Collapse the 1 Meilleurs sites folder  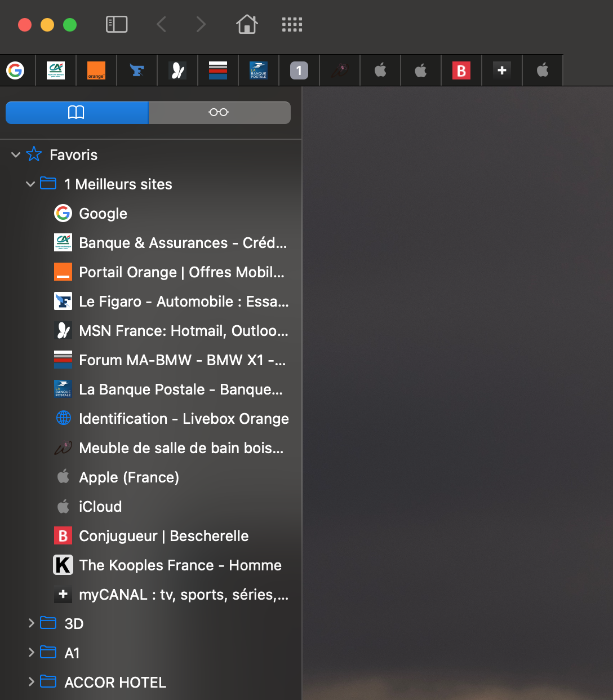tap(30, 184)
